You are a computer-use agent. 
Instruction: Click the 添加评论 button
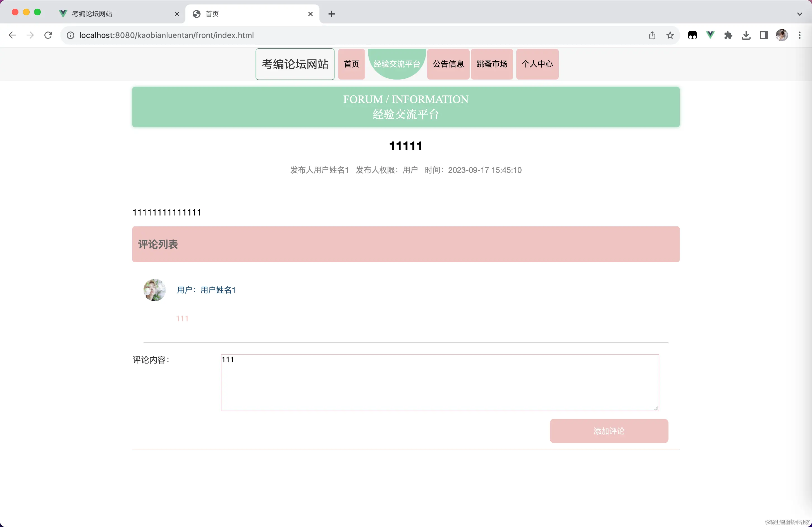point(609,431)
